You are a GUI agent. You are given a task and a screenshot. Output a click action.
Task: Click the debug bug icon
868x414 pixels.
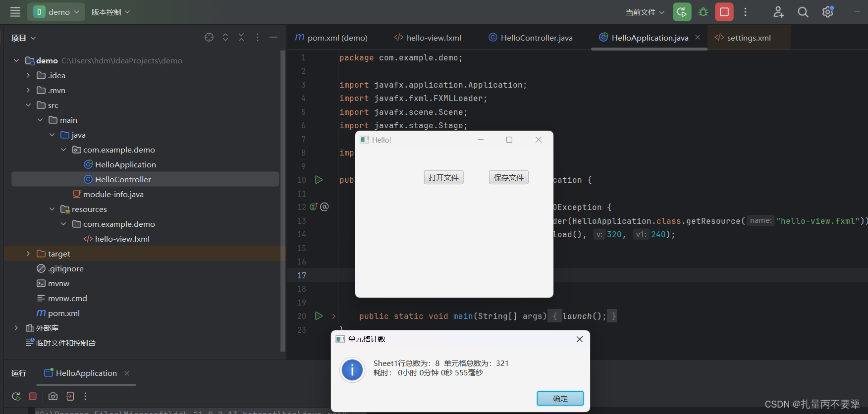[x=703, y=12]
